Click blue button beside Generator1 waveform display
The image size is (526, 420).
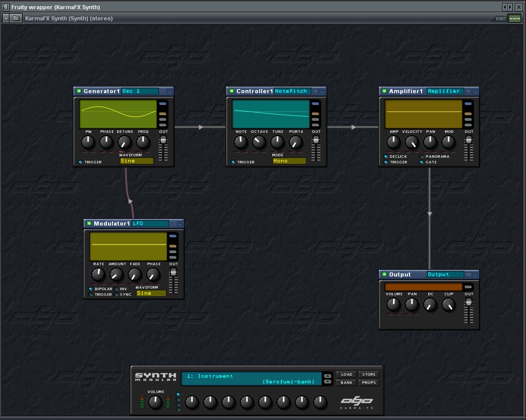pyautogui.click(x=163, y=104)
